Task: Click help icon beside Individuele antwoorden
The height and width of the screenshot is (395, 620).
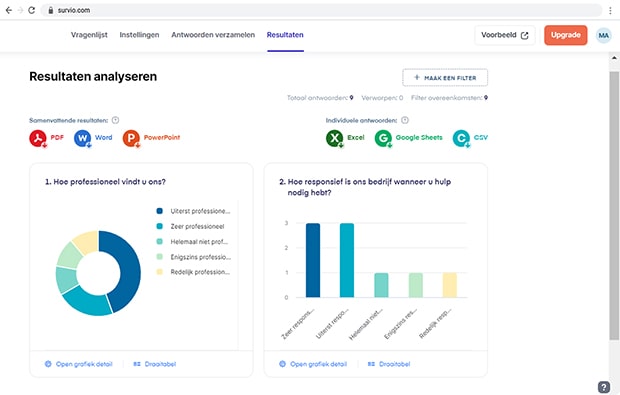Action: pos(405,120)
